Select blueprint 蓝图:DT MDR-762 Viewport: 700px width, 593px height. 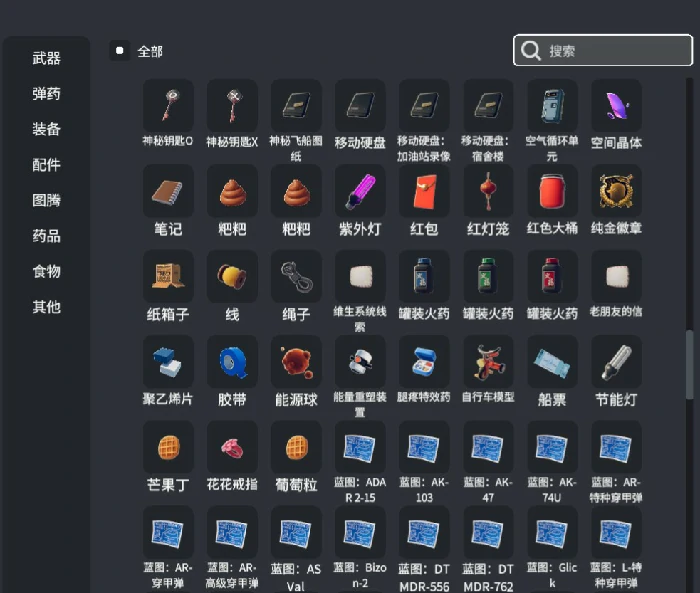(488, 532)
